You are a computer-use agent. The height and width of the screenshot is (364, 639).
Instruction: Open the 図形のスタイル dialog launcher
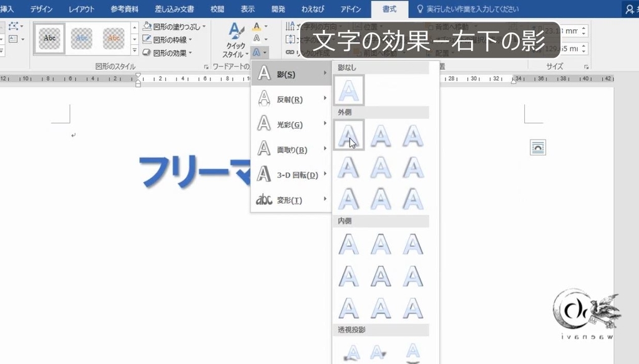pos(206,67)
